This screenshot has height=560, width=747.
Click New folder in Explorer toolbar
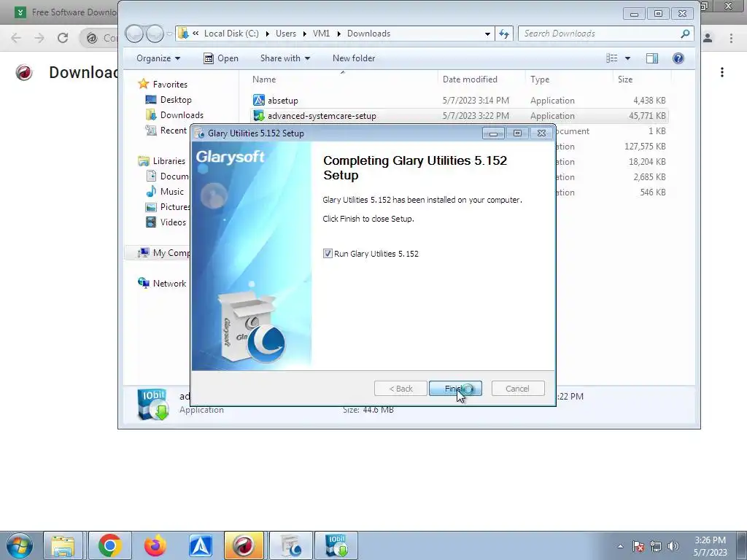point(354,58)
